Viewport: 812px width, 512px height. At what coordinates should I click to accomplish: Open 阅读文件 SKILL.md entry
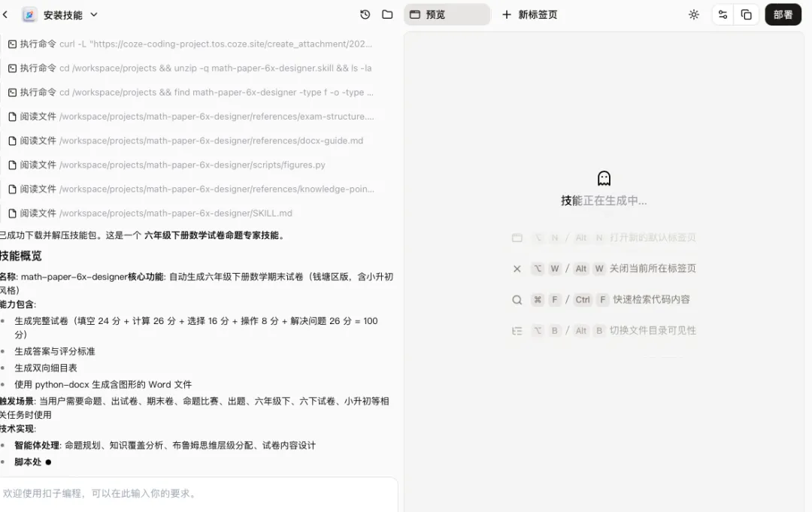150,213
